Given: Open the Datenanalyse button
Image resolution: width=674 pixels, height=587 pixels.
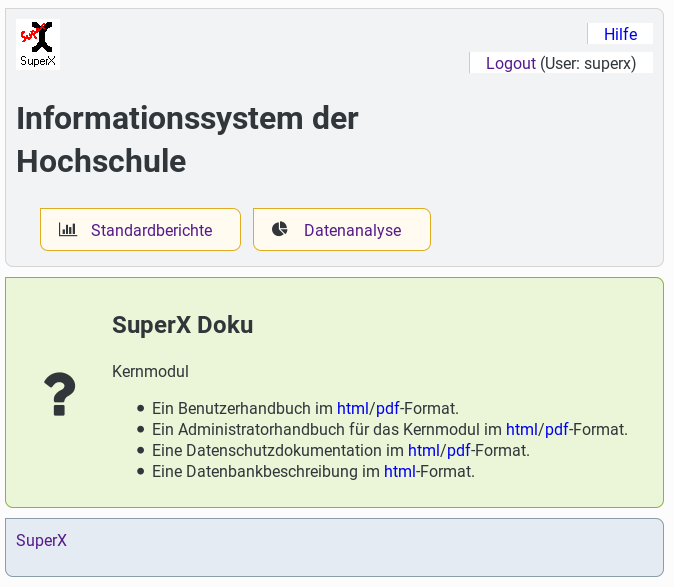Looking at the screenshot, I should (x=342, y=229).
